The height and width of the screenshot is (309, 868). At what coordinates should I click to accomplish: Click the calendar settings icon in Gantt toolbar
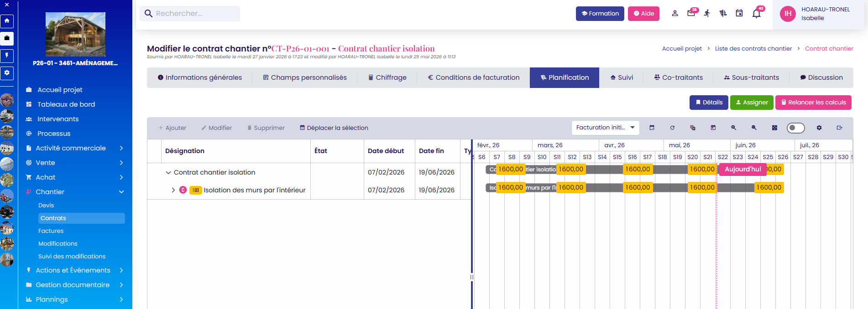coord(652,128)
